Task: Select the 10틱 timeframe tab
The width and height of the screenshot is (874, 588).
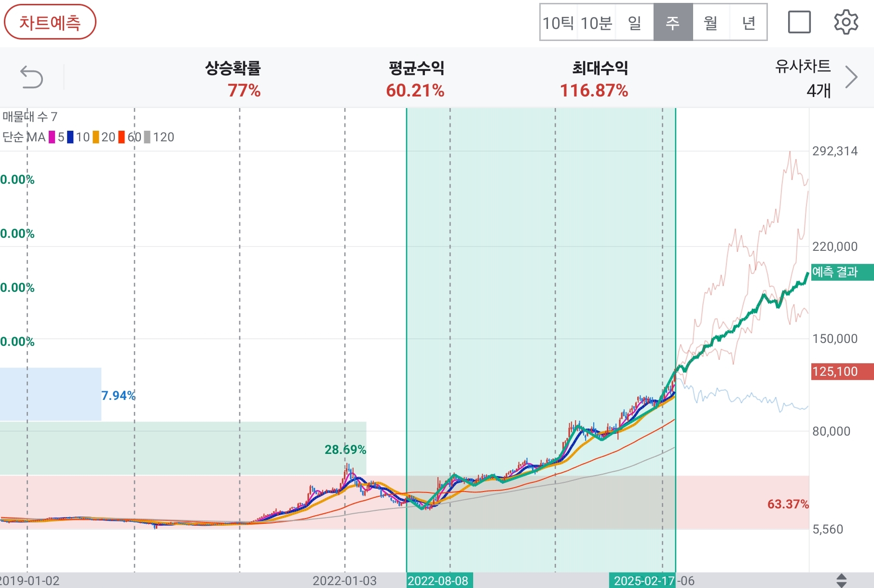Action: pos(558,23)
